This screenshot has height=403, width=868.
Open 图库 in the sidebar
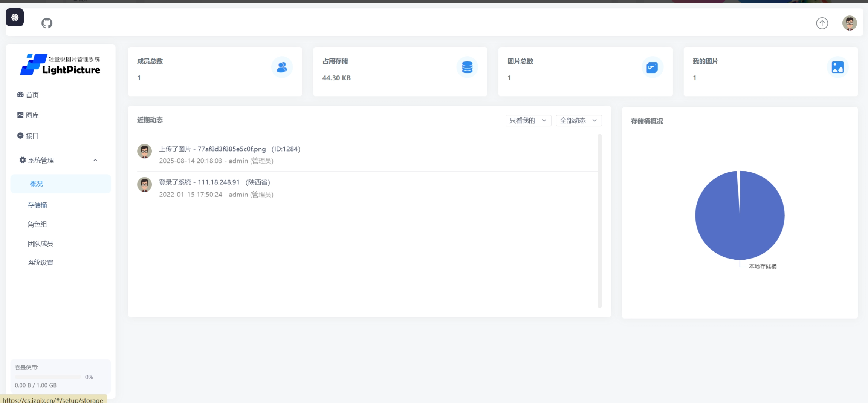click(x=32, y=115)
